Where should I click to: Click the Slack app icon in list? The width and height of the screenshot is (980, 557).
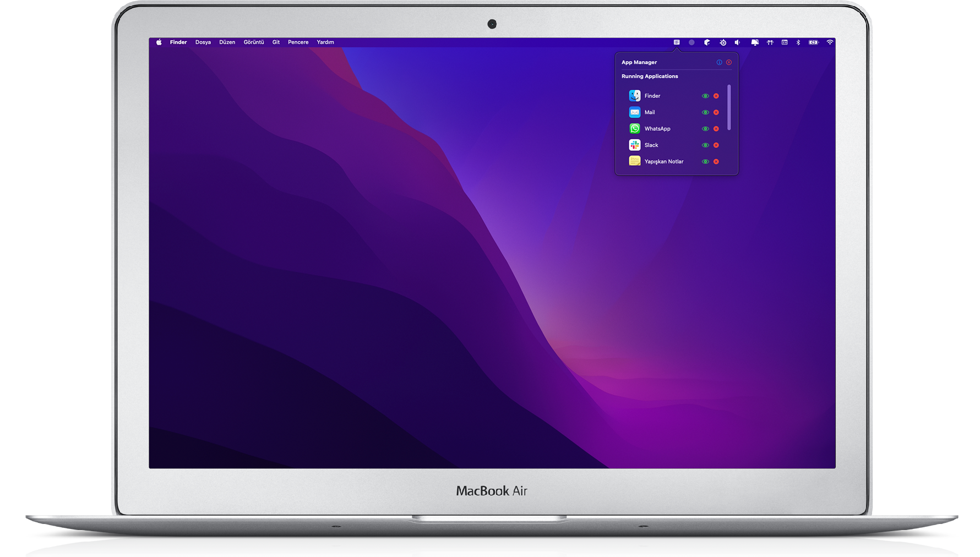tap(635, 145)
